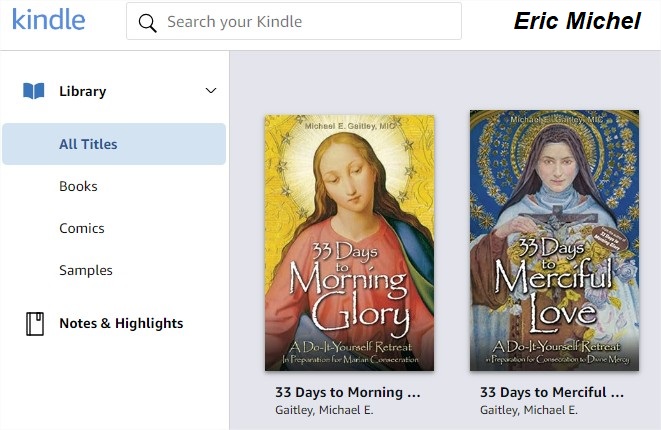The width and height of the screenshot is (661, 430).
Task: Click author name under Merciful Love book
Action: click(x=529, y=410)
